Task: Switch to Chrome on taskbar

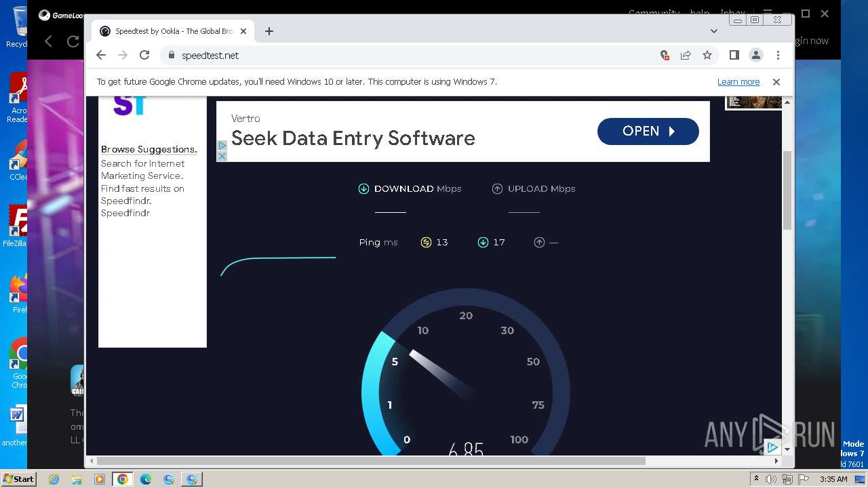Action: 123,479
